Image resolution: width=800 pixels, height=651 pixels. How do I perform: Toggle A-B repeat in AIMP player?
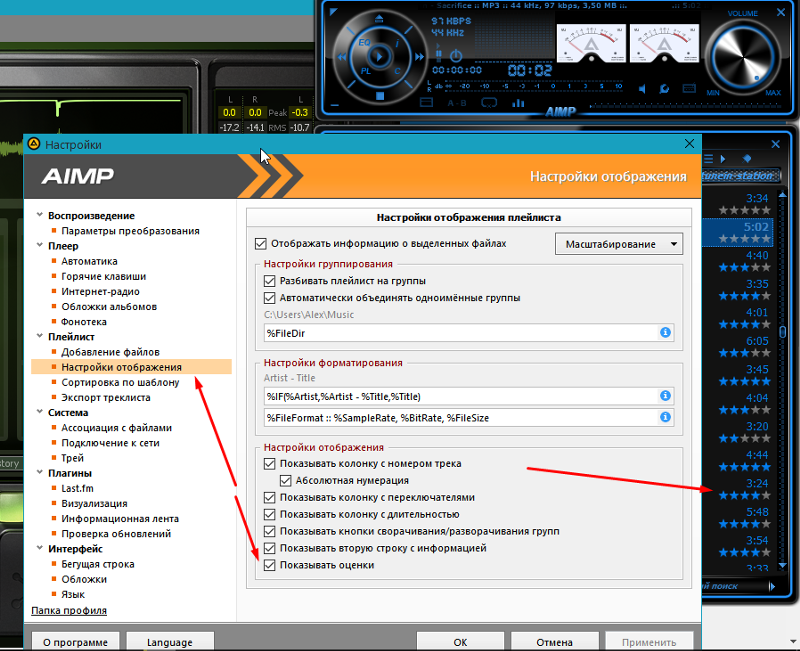[457, 103]
